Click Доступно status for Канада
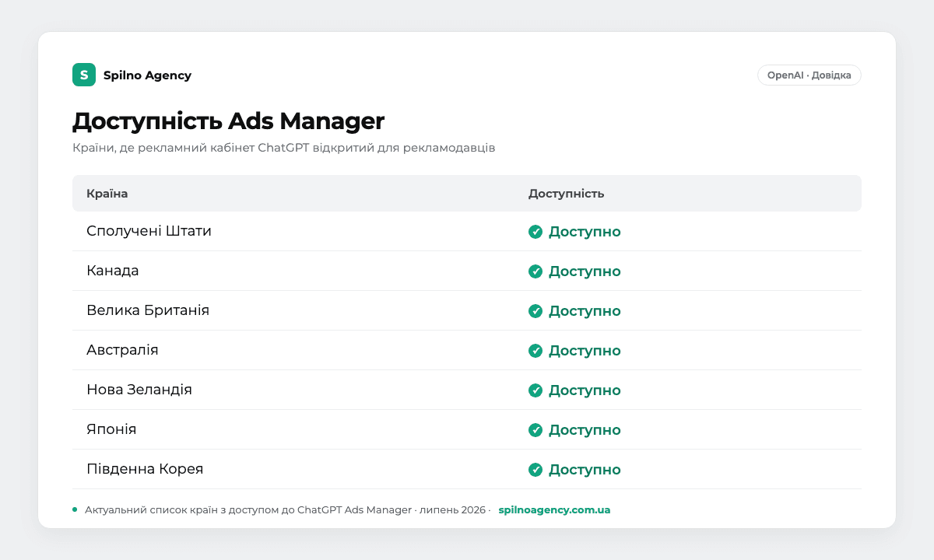This screenshot has height=560, width=934. click(585, 271)
